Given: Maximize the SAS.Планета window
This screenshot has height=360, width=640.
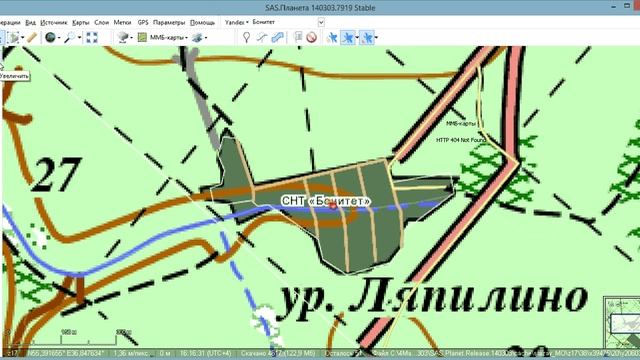Looking at the screenshot, I should (x=627, y=6).
